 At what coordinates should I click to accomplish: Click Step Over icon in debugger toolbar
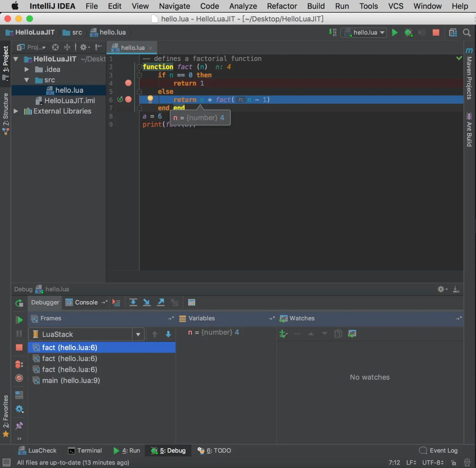[x=133, y=302]
